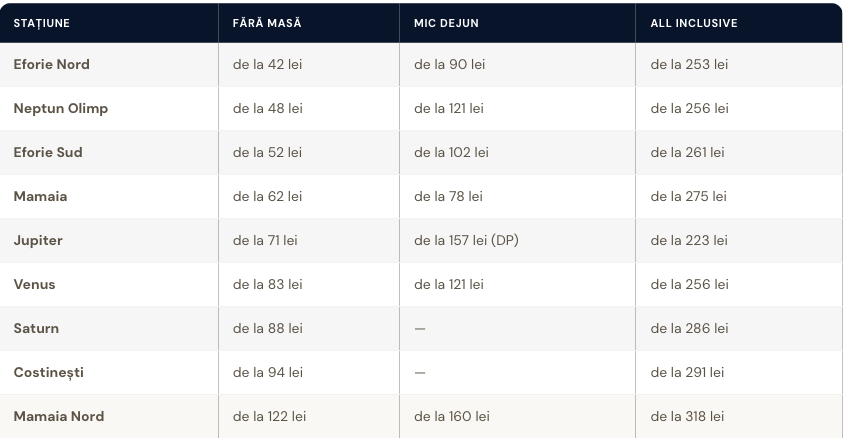The width and height of the screenshot is (845, 443).
Task: Click the Costinești resort name
Action: 49,372
